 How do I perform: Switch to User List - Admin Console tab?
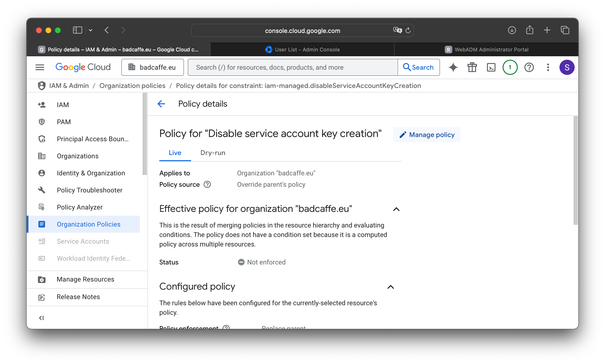point(302,50)
